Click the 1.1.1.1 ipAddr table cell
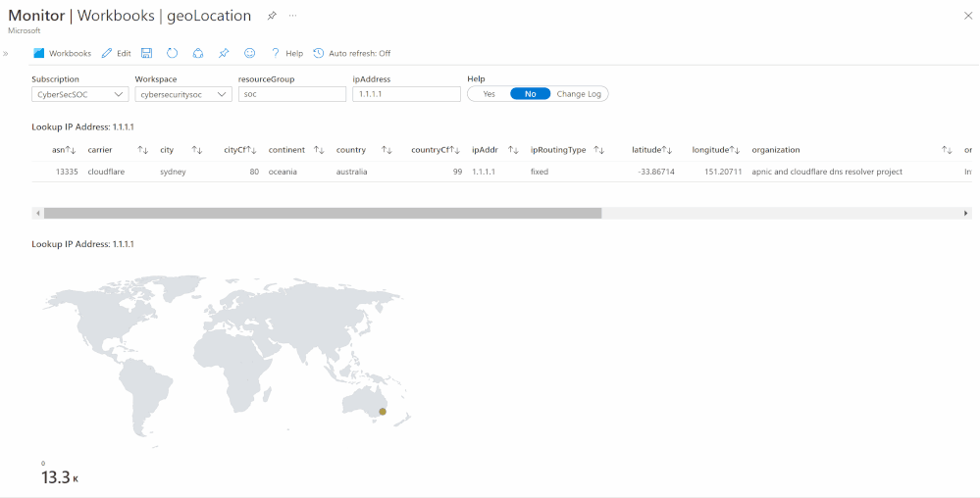980x498 pixels. [x=483, y=172]
